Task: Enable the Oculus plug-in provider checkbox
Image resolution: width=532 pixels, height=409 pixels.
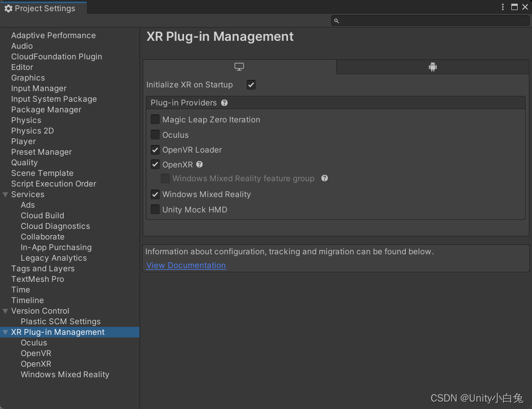Action: coord(155,135)
